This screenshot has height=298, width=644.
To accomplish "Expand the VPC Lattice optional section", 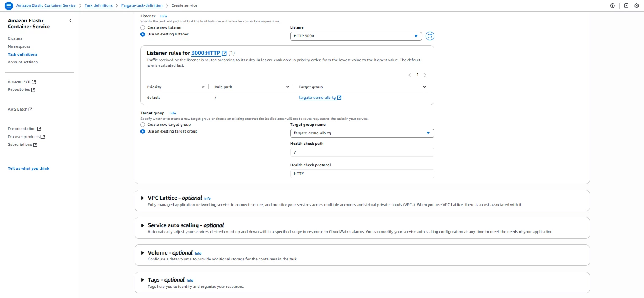I will (143, 198).
